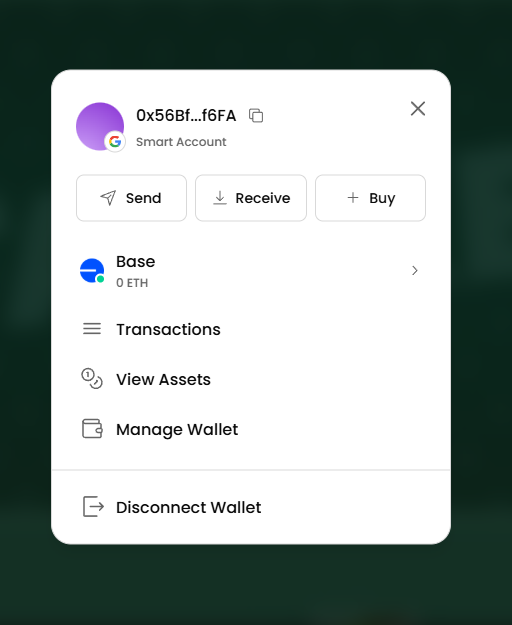512x625 pixels.
Task: Click the purple account avatar
Action: pos(100,126)
